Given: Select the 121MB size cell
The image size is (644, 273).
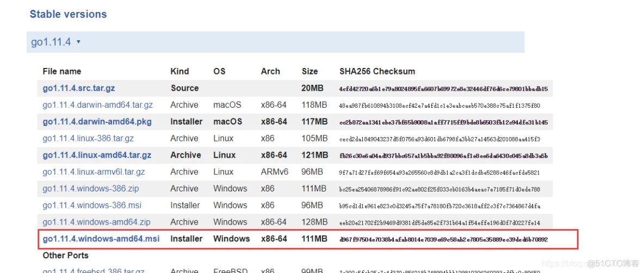Looking at the screenshot, I should [315, 155].
